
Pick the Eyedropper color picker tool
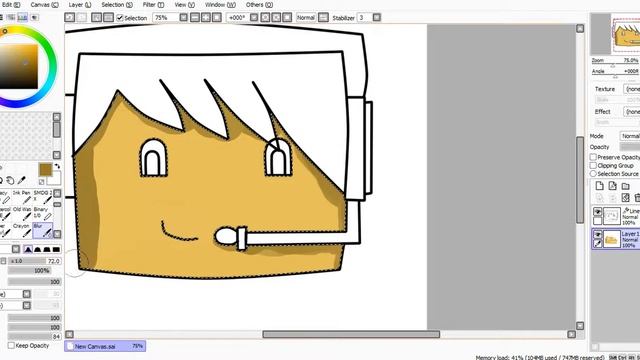point(21,180)
